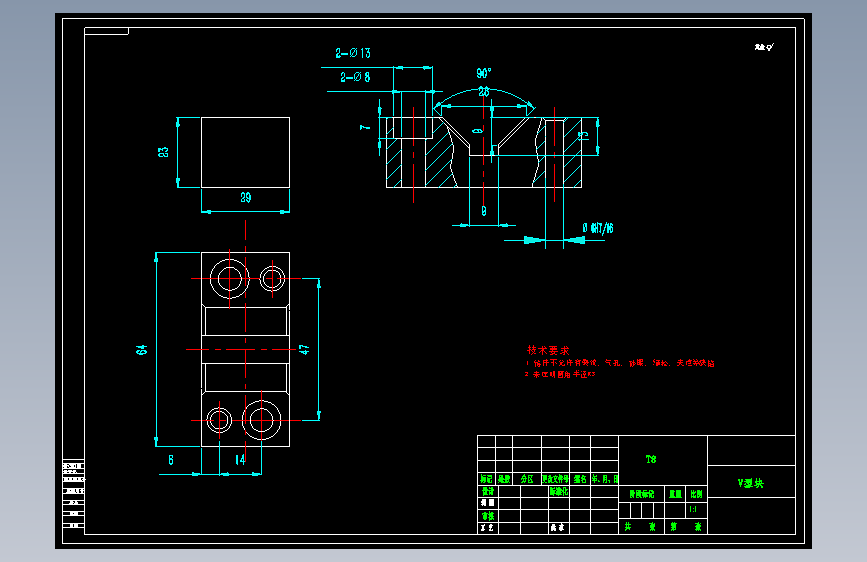The image size is (867, 562).
Task: Click the T8 material text in the title block
Action: pos(651,459)
